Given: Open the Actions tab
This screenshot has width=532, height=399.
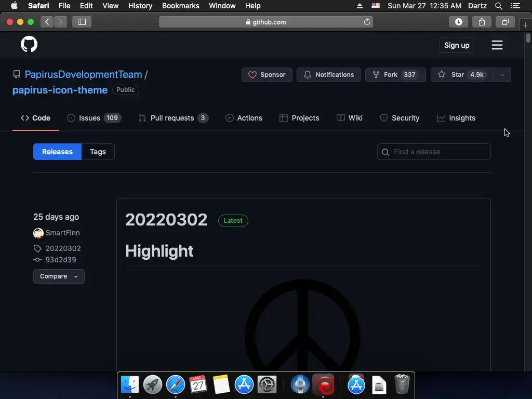Looking at the screenshot, I should pyautogui.click(x=244, y=118).
